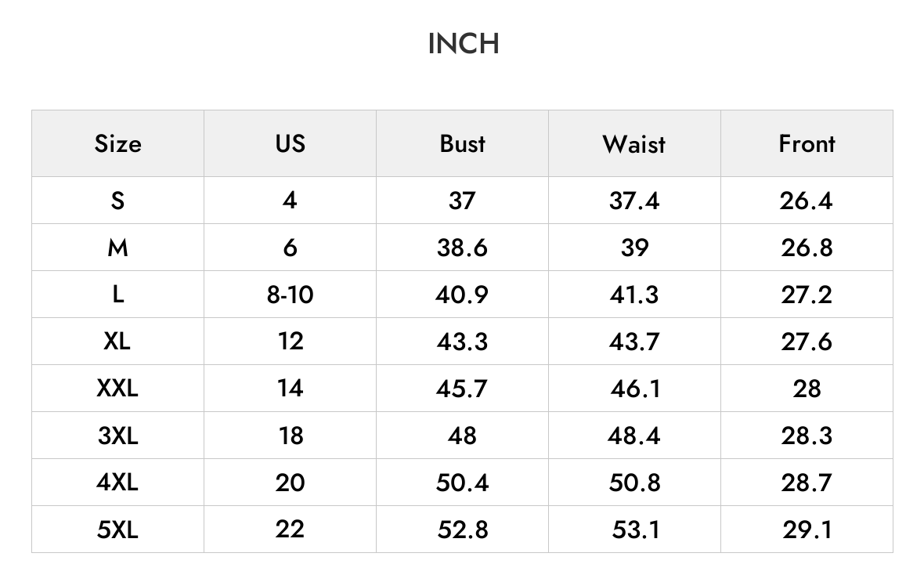Click the bust value 52.8
This screenshot has height=564, width=924.
tap(462, 530)
